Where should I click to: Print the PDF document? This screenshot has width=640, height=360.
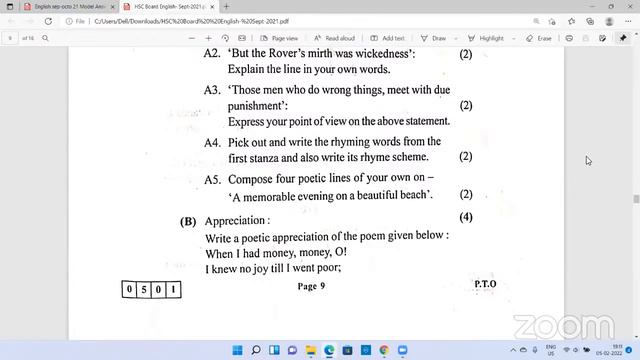[569, 38]
